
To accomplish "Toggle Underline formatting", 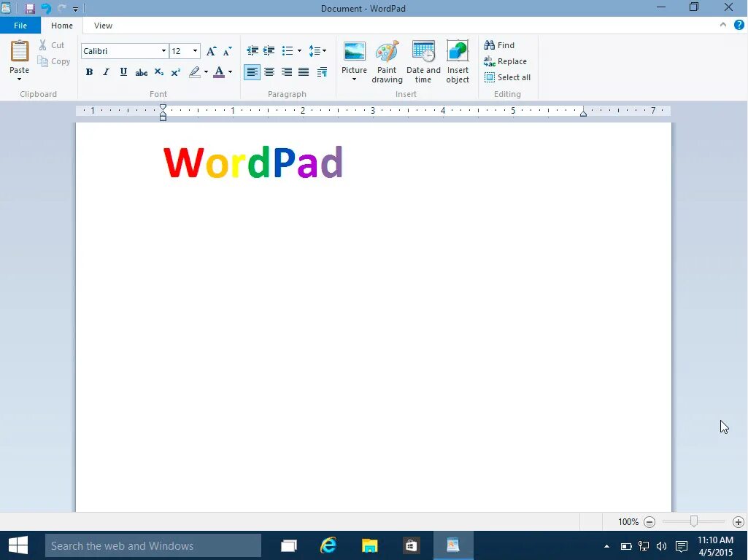I will pos(123,72).
